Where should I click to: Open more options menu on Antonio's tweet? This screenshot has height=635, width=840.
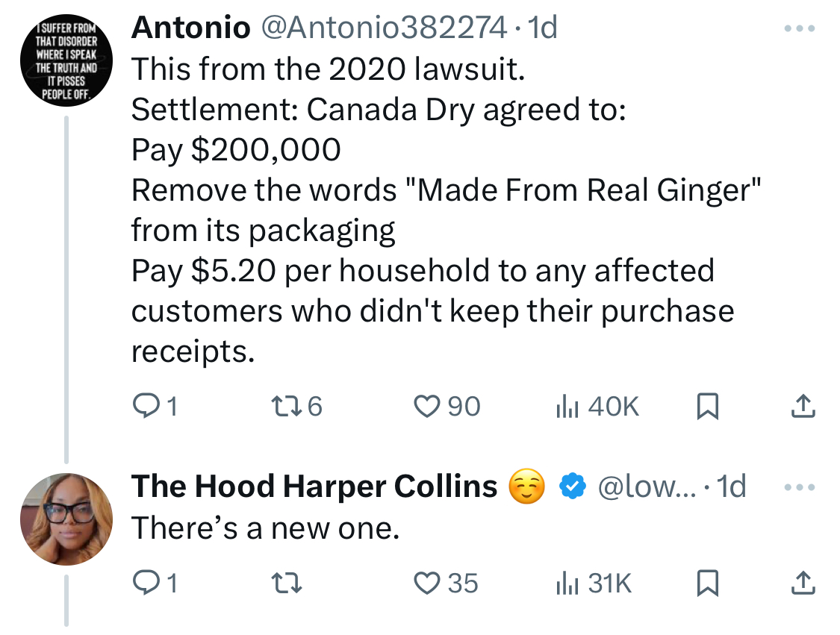[x=799, y=28]
